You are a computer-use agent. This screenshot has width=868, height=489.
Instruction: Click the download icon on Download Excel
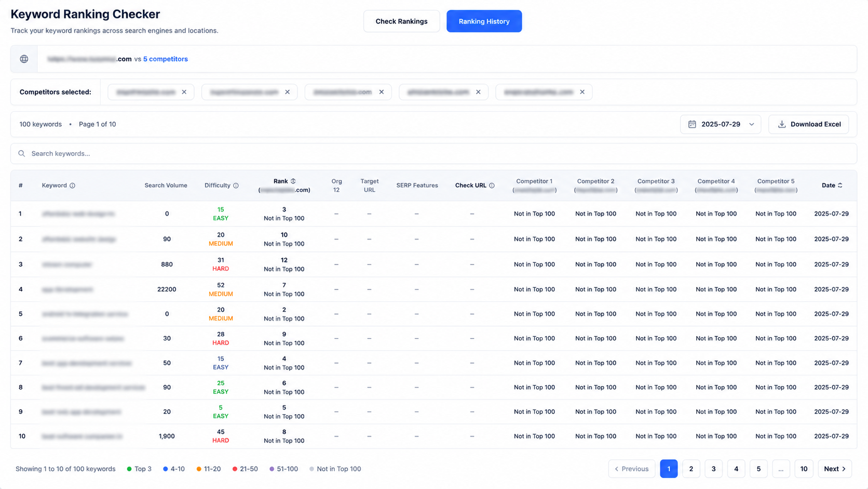pyautogui.click(x=782, y=124)
